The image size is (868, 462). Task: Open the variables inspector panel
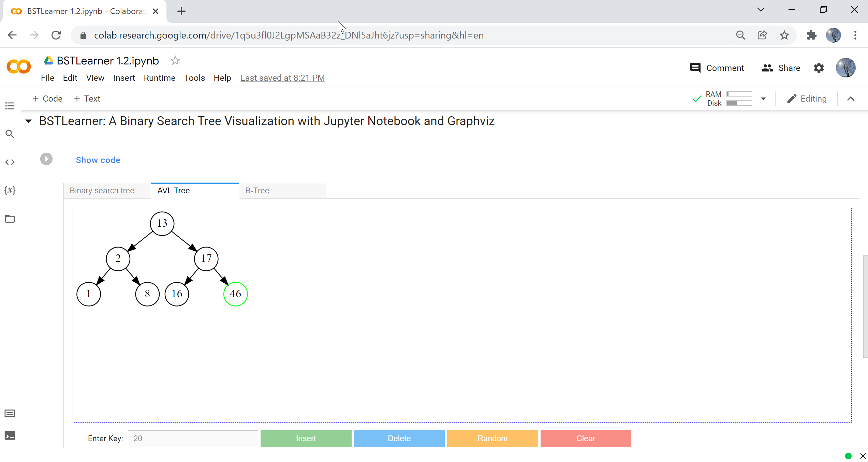point(10,190)
